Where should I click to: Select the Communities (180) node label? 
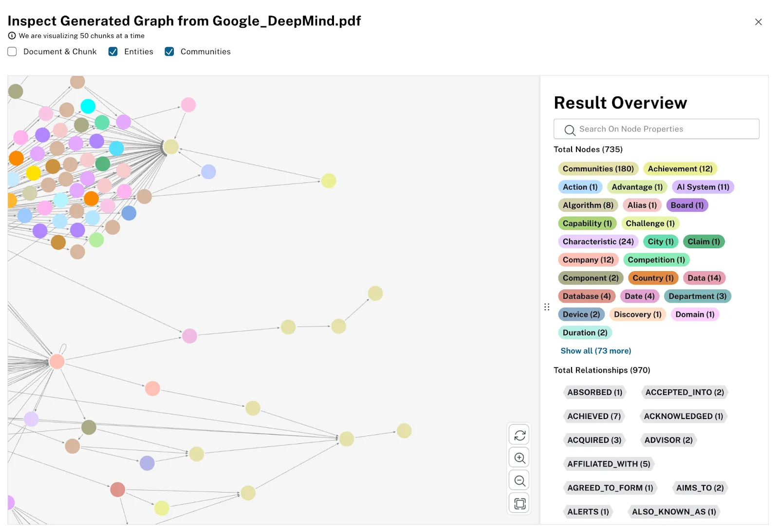pos(598,169)
